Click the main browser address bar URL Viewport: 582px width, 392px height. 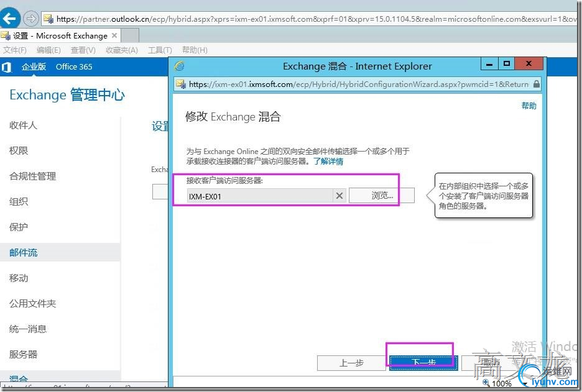click(315, 19)
